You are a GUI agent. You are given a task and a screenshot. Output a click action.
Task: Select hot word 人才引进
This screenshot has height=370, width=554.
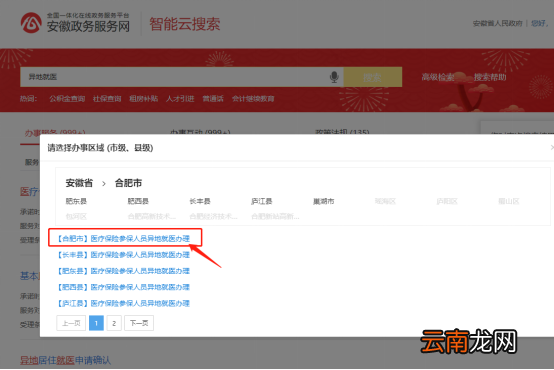(x=180, y=99)
